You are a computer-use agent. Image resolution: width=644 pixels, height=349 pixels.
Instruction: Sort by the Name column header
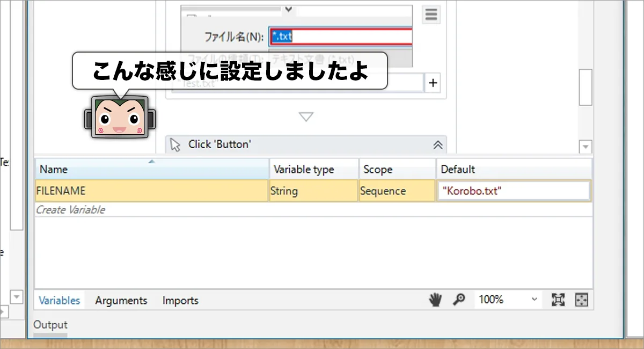152,169
